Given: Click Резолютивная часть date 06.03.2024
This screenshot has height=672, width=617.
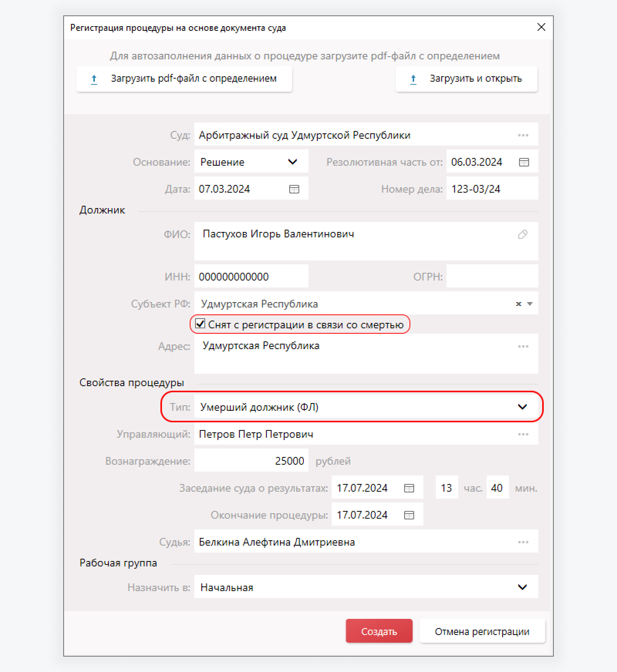Looking at the screenshot, I should [477, 162].
